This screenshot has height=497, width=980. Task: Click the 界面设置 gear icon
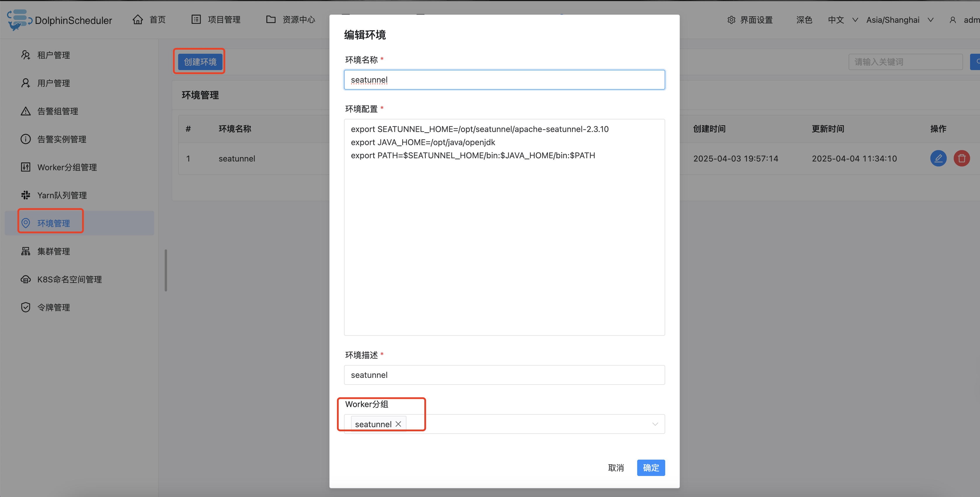731,20
